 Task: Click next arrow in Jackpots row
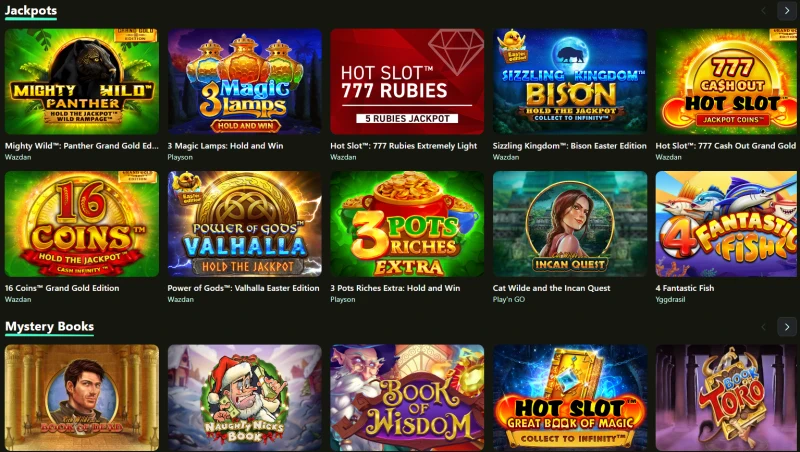787,11
